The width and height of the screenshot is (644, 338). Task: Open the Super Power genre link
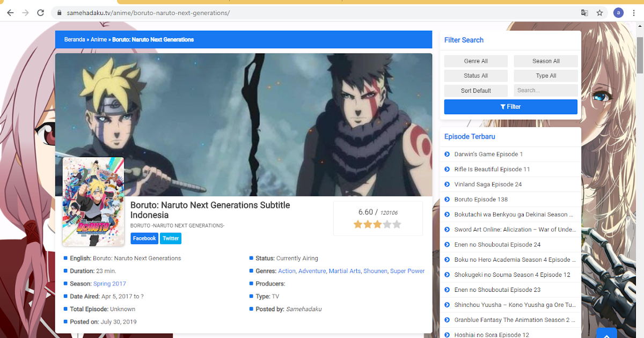pos(407,271)
